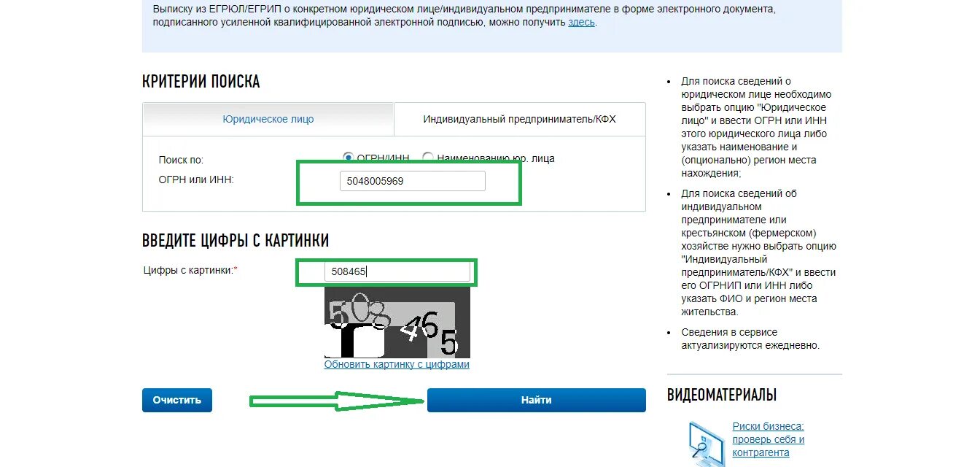Click the Цифры с картинки: required label
Screen dimensions: 980x467
tap(191, 270)
